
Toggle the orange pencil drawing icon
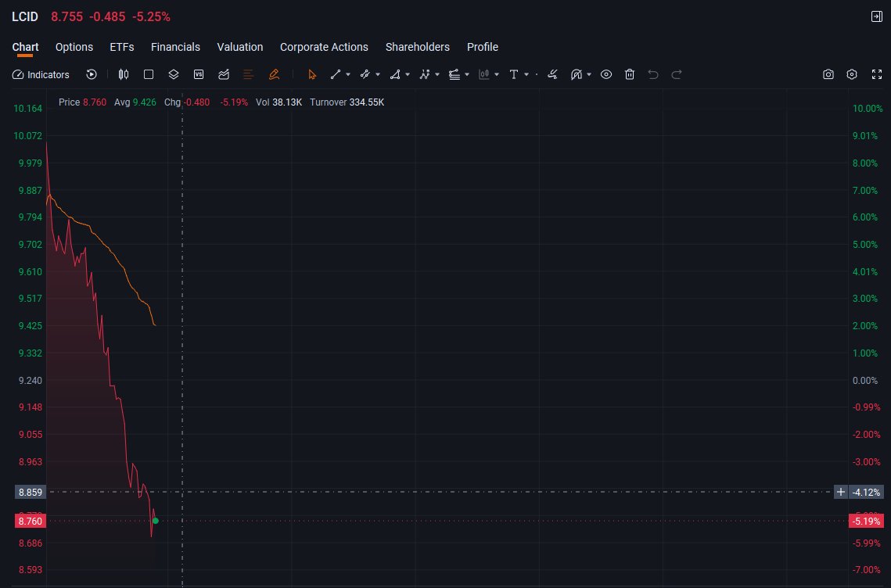(274, 74)
